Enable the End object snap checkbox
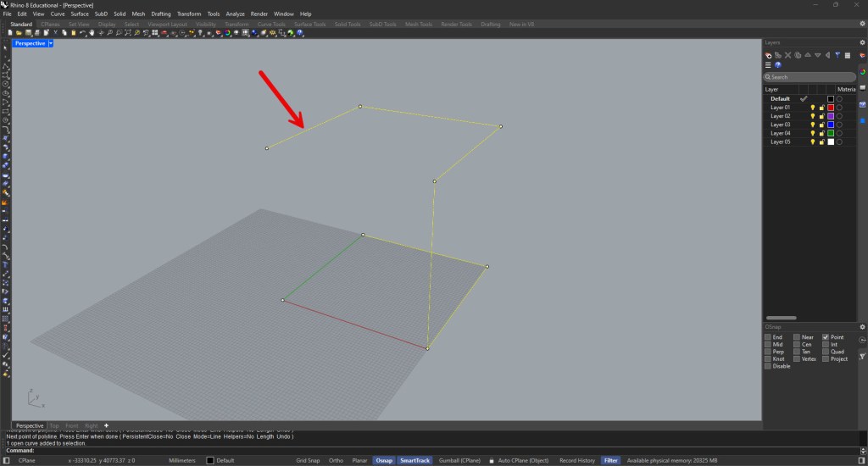 click(x=768, y=337)
